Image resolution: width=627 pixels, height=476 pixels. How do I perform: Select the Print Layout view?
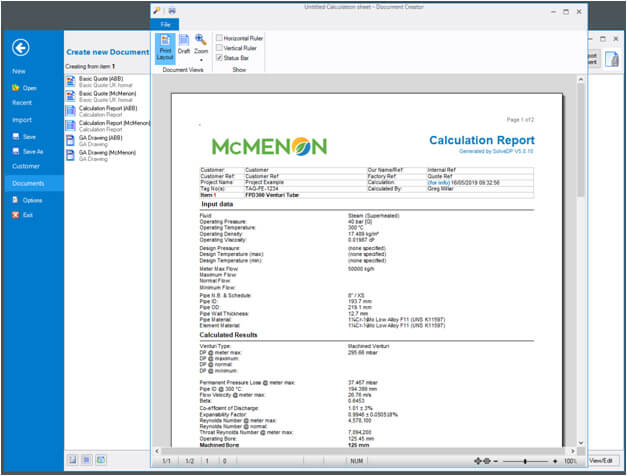point(165,48)
